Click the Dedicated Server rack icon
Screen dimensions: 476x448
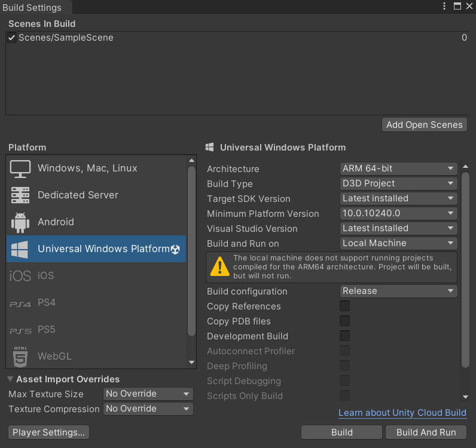[x=20, y=195]
